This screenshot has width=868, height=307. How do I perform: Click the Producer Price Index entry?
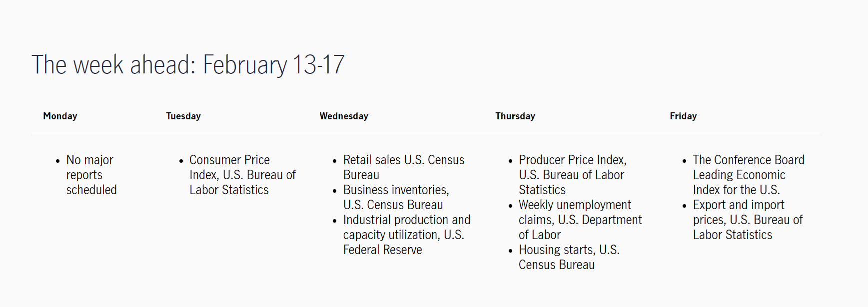coord(572,175)
